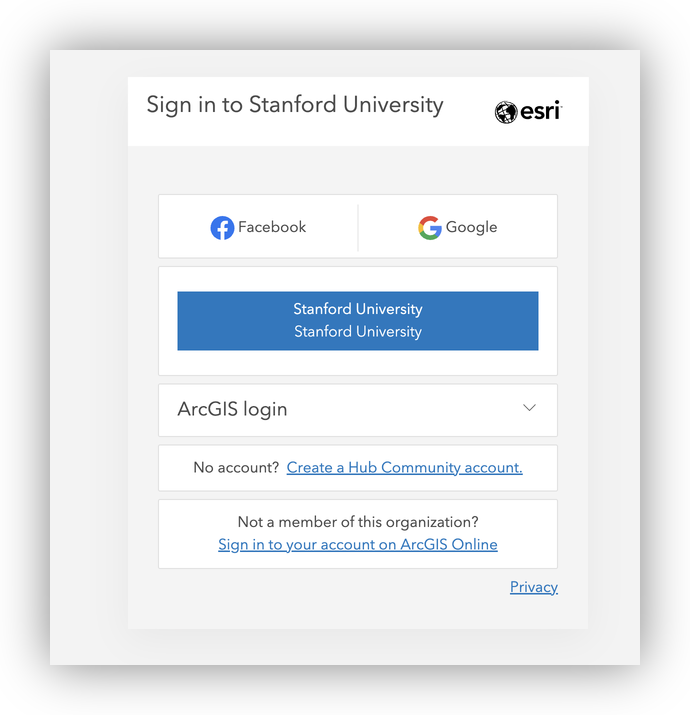Image resolution: width=690 pixels, height=715 pixels.
Task: Open the ArcGIS login section label
Action: [232, 409]
